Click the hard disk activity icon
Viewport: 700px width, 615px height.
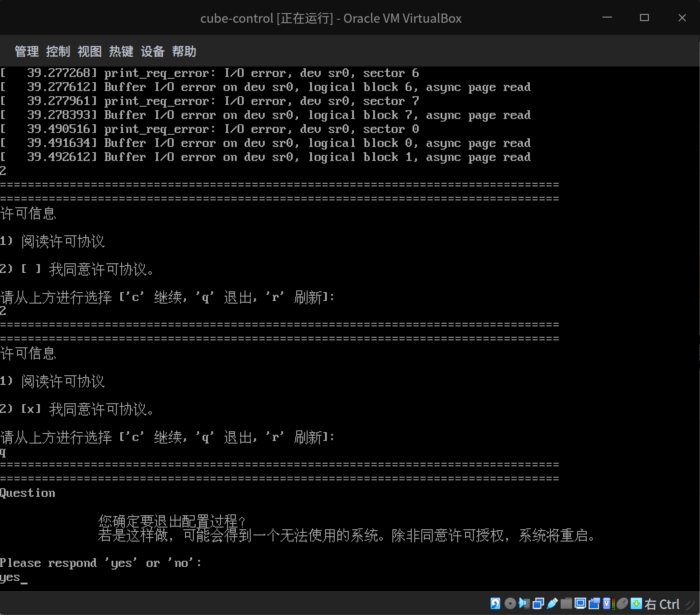tap(495, 604)
